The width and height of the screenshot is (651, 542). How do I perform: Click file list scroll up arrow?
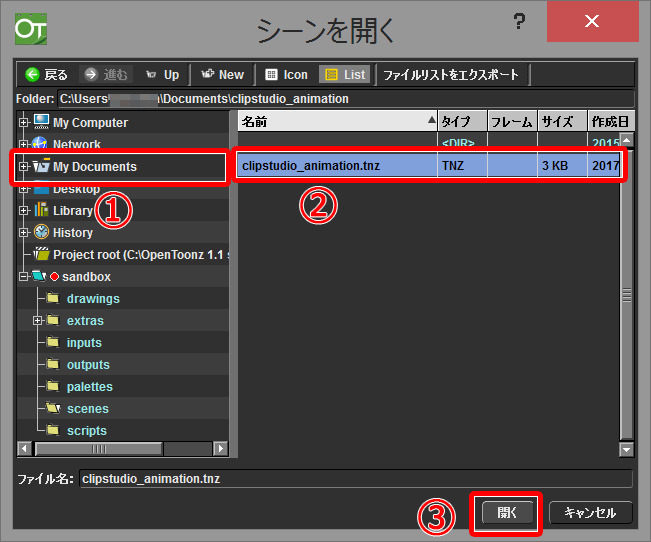[x=627, y=140]
